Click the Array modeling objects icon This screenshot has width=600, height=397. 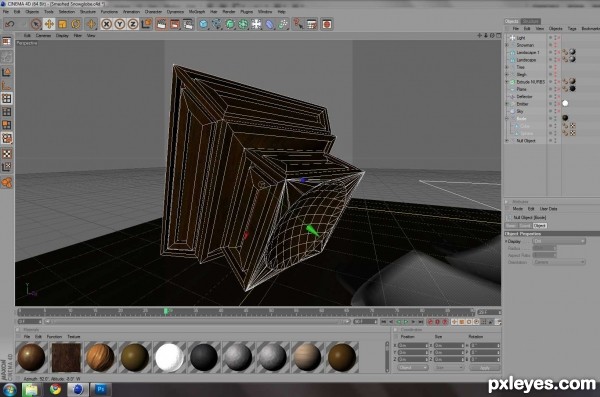tap(243, 24)
